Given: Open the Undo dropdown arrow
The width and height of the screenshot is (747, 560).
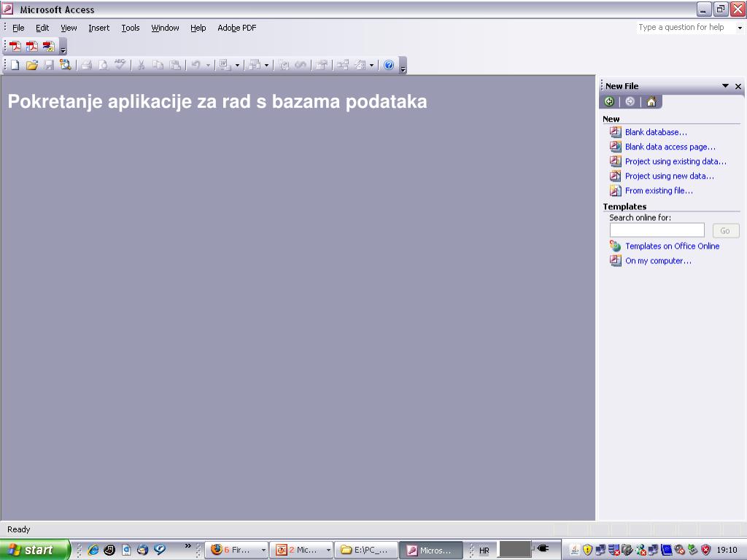Looking at the screenshot, I should click(x=208, y=65).
